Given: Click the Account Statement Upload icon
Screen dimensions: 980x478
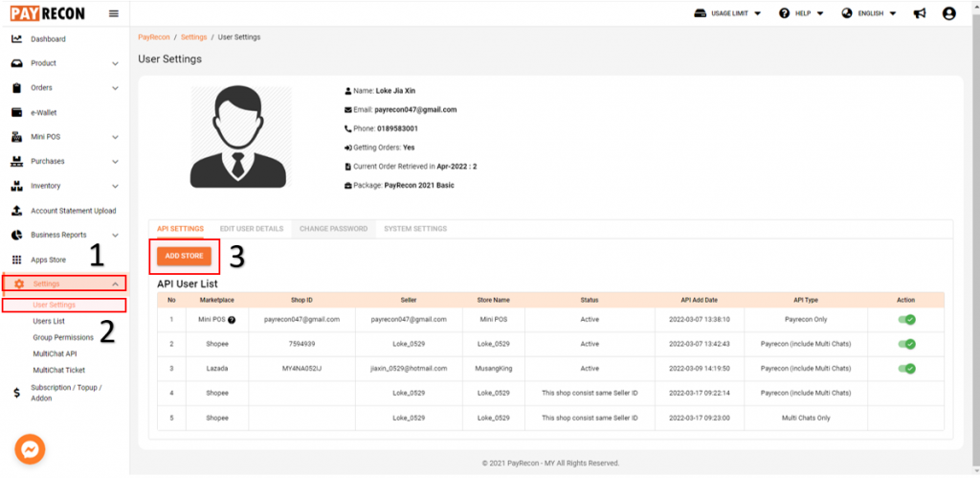Looking at the screenshot, I should (x=17, y=211).
